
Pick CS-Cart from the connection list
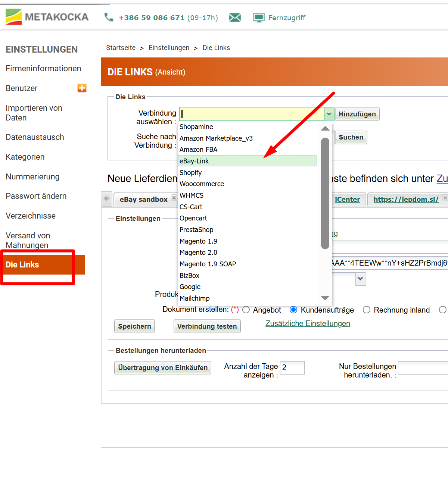[248, 207]
